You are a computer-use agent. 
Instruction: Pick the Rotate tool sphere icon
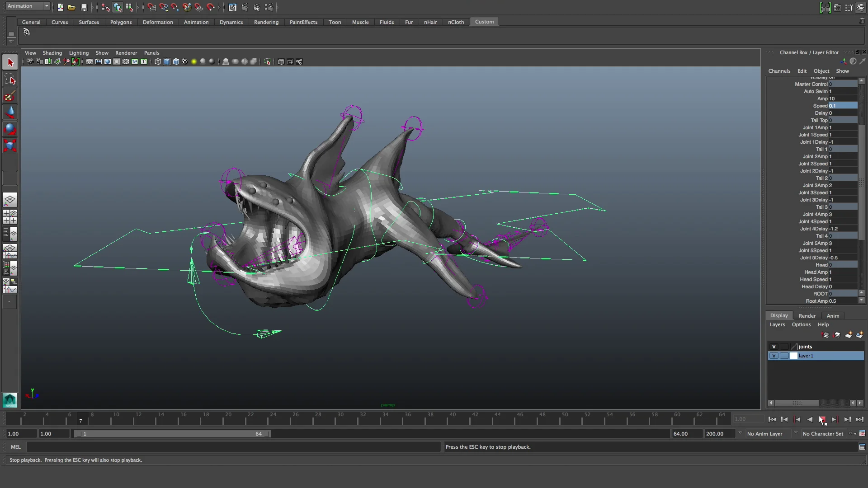coord(10,129)
